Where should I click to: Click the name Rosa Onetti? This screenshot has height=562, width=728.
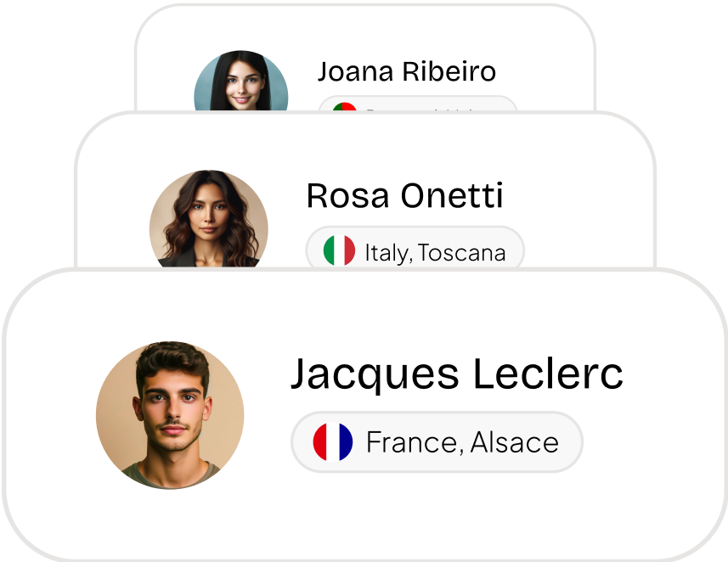[x=404, y=196]
